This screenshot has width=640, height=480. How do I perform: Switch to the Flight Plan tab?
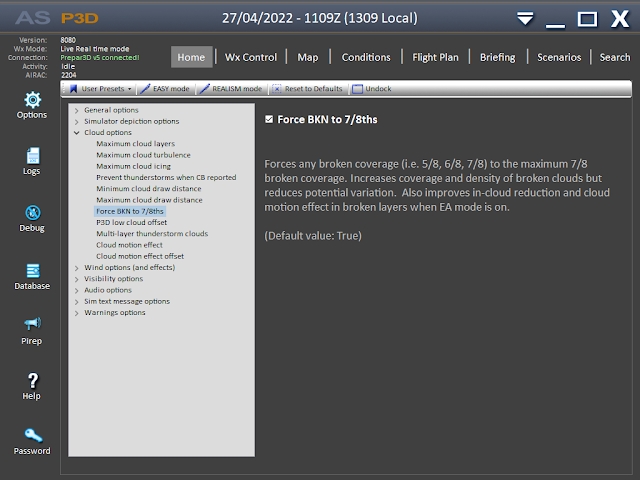click(x=435, y=57)
